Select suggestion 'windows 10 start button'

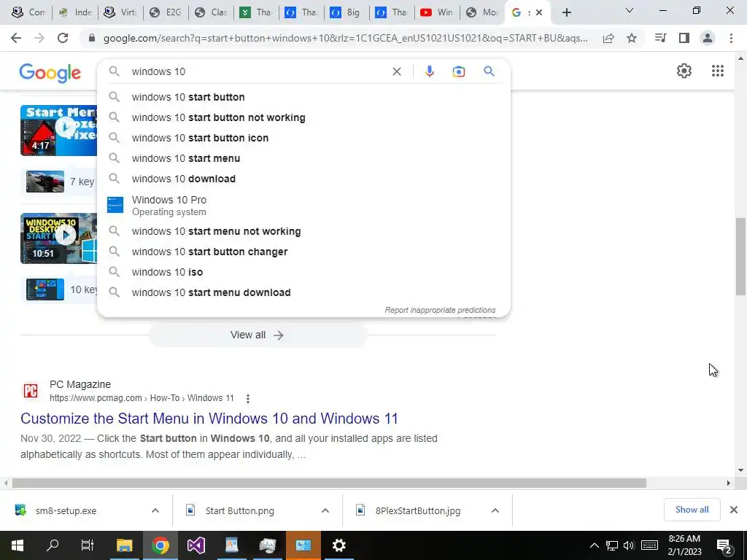(x=303, y=97)
